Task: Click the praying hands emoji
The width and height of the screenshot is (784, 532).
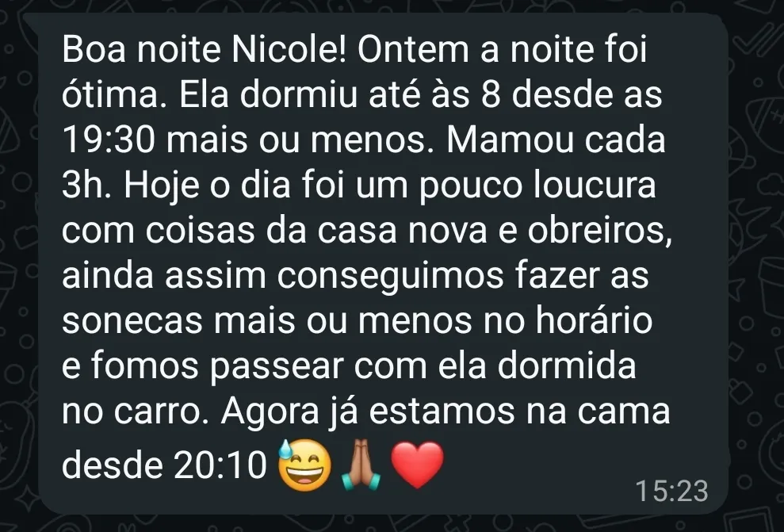Action: tap(361, 465)
